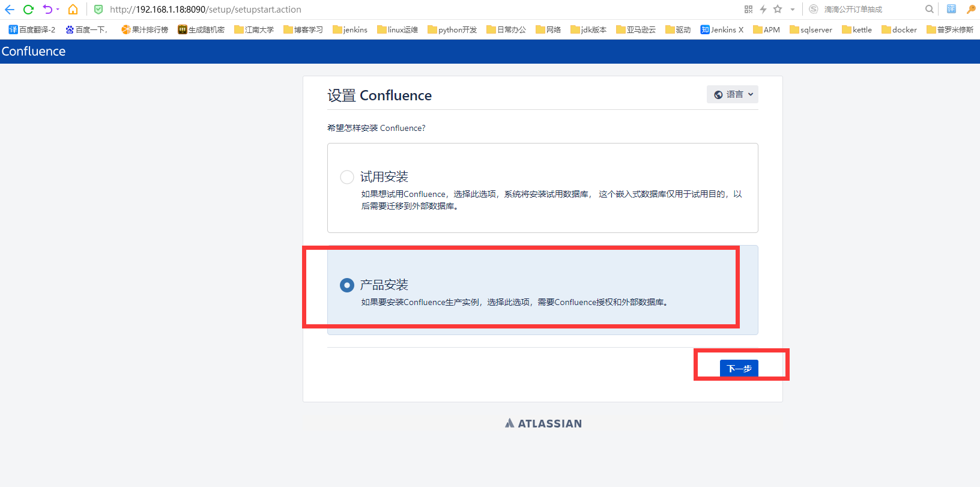Click the 设置 Confluence heading
Screen dimensions: 980x487
pyautogui.click(x=380, y=95)
